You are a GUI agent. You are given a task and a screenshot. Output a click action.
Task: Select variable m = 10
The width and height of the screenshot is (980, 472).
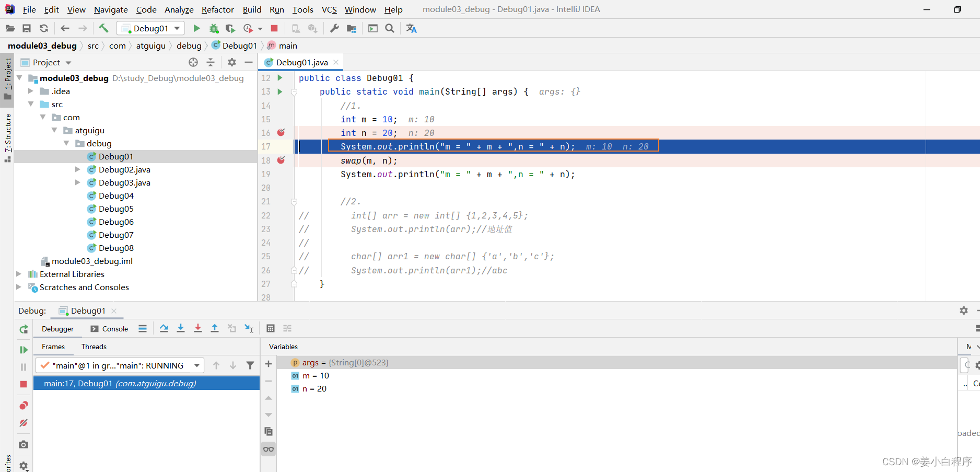pyautogui.click(x=316, y=375)
